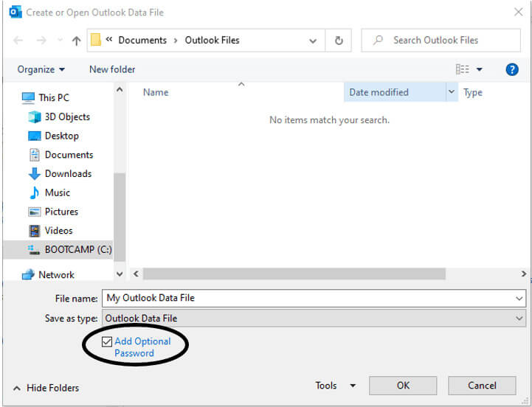Open the Music folder
This screenshot has height=407, width=532.
click(58, 193)
